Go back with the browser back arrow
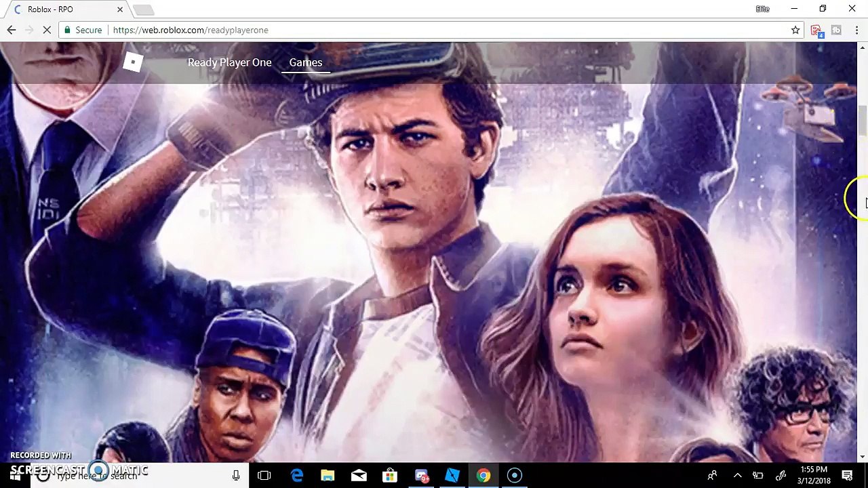This screenshot has height=488, width=868. pyautogui.click(x=12, y=30)
